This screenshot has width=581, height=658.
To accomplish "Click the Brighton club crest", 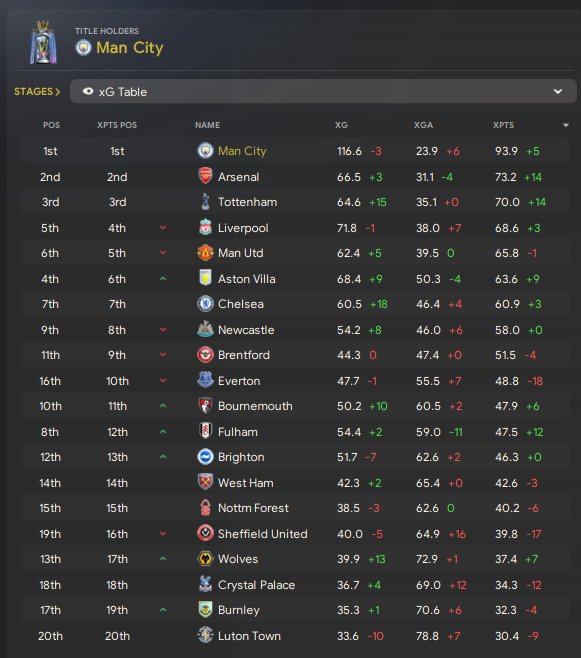I will click(205, 457).
